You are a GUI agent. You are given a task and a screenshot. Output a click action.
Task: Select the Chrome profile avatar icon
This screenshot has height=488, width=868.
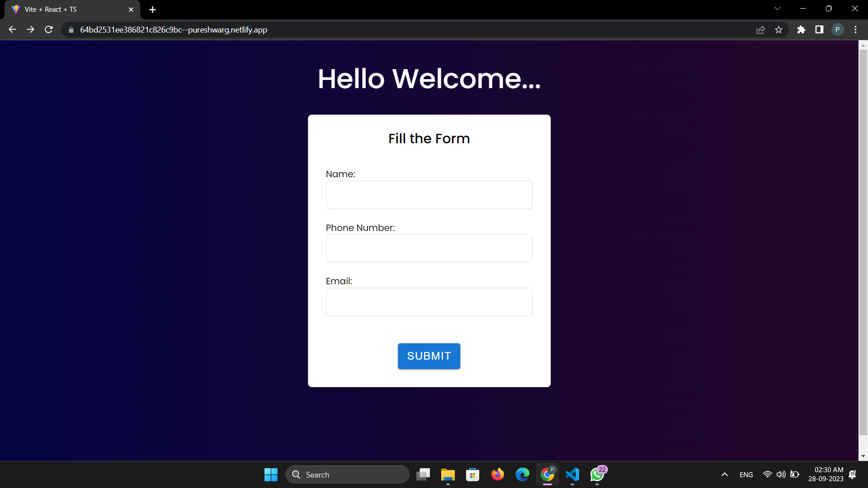tap(838, 29)
